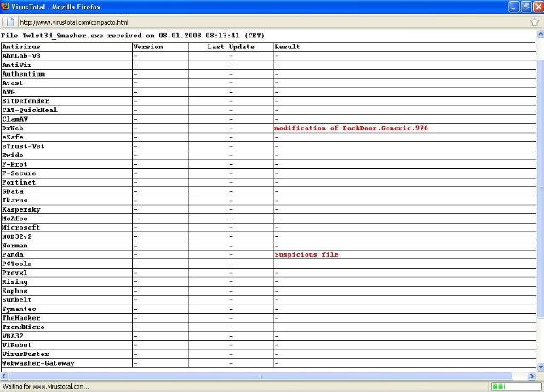544x392 pixels.
Task: Click the vertical scrollbar thumb
Action: pyautogui.click(x=541, y=189)
